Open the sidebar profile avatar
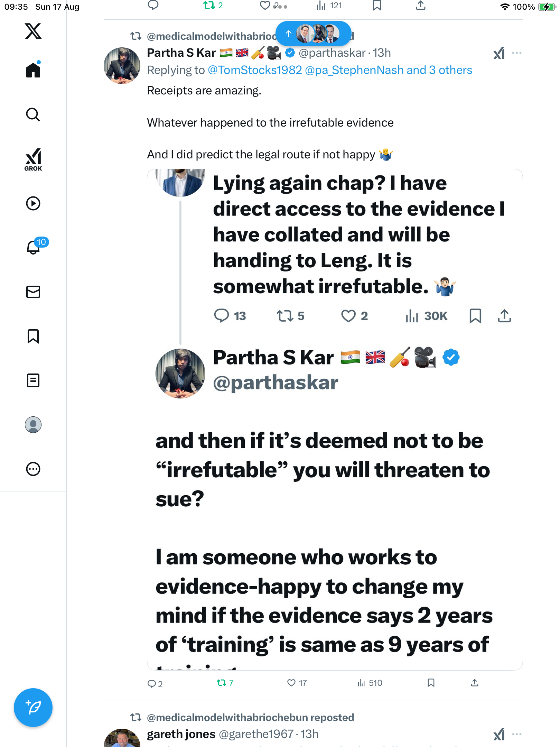The width and height of the screenshot is (560, 747). point(33,425)
